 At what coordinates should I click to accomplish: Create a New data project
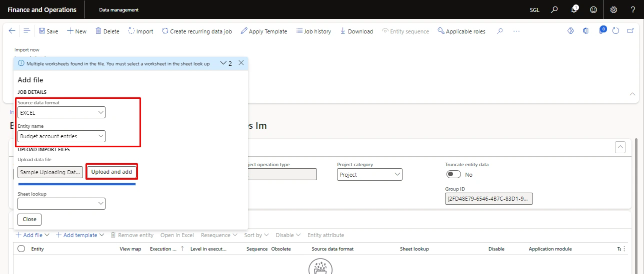coord(76,31)
